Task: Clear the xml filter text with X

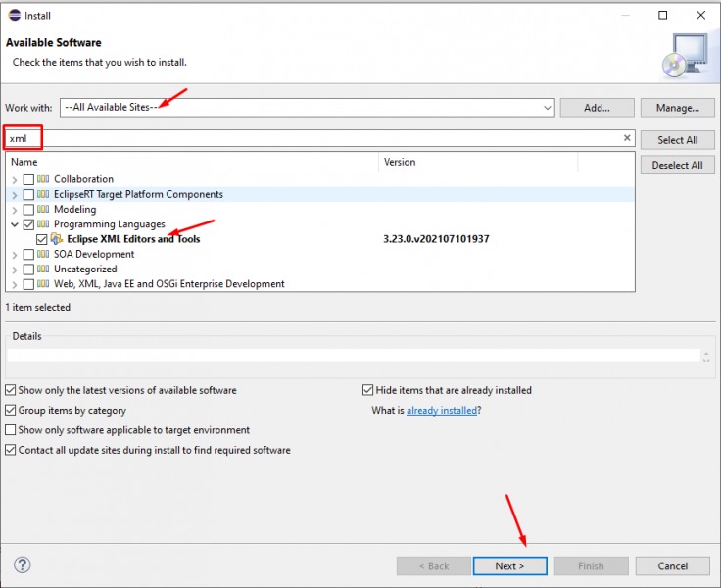Action: click(627, 138)
